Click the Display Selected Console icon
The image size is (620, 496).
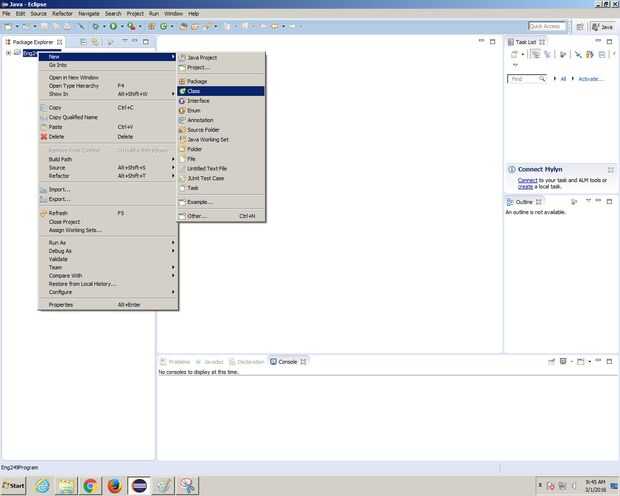click(x=563, y=362)
